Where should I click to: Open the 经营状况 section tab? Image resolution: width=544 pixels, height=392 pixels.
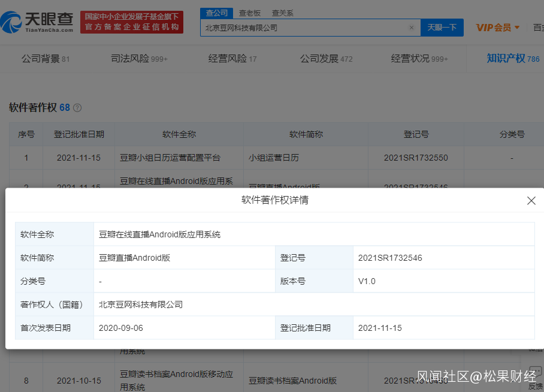tap(419, 59)
